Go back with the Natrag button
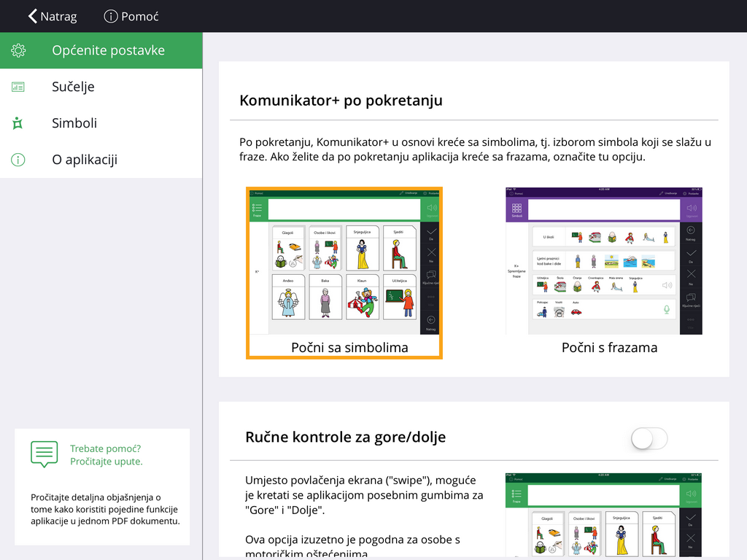Image resolution: width=747 pixels, height=560 pixels. (x=53, y=16)
